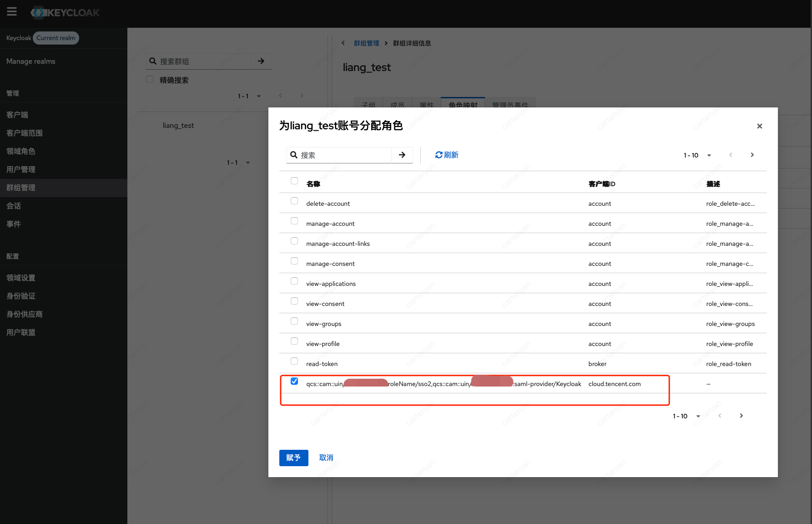
Task: Toggle the select-all roles header checkbox
Action: (294, 181)
